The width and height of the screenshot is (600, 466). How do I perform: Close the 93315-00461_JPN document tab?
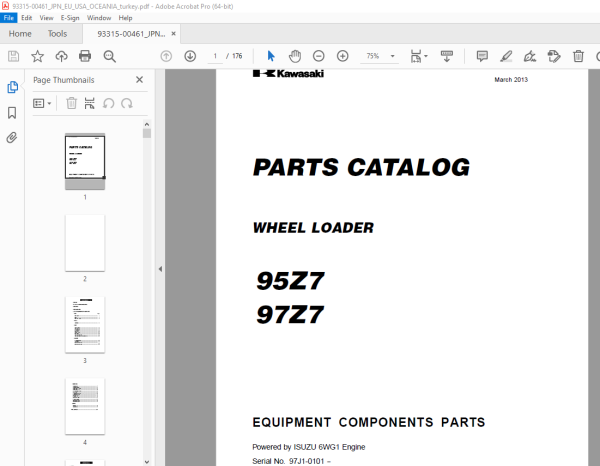(173, 34)
